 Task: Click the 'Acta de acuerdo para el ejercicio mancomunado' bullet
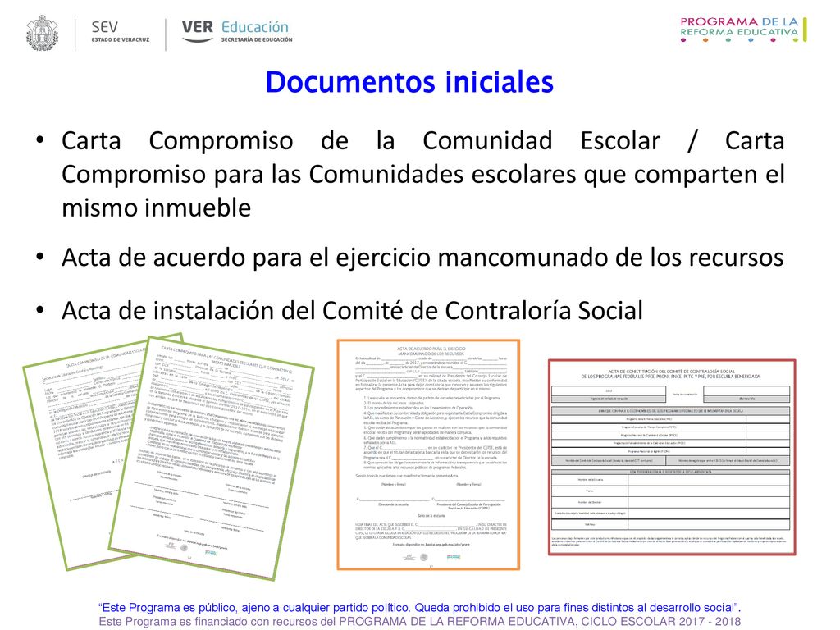[x=422, y=257]
